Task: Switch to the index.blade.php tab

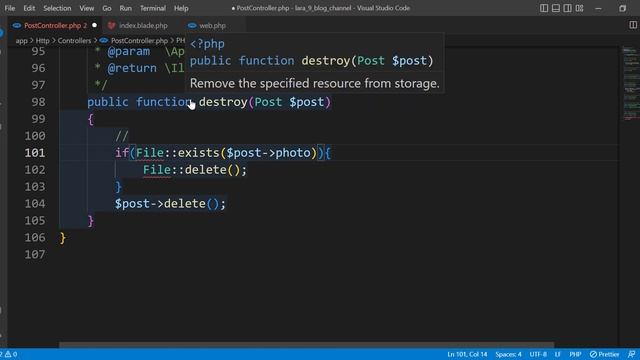Action: (x=143, y=25)
